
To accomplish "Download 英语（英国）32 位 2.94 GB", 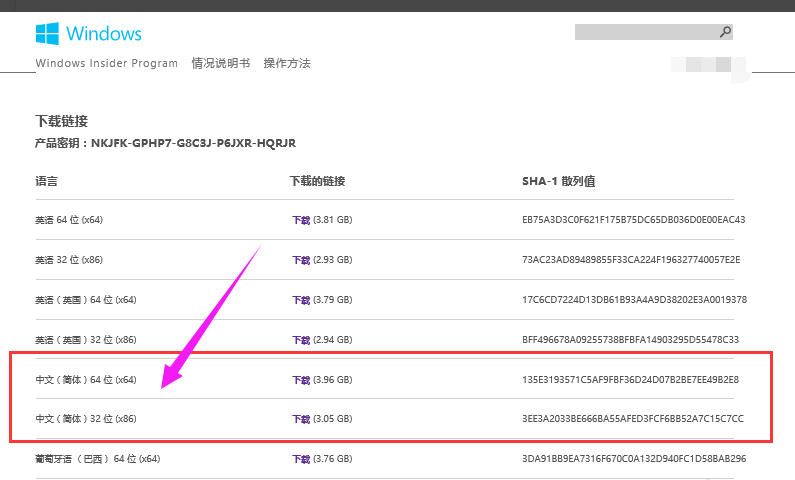I will click(301, 339).
